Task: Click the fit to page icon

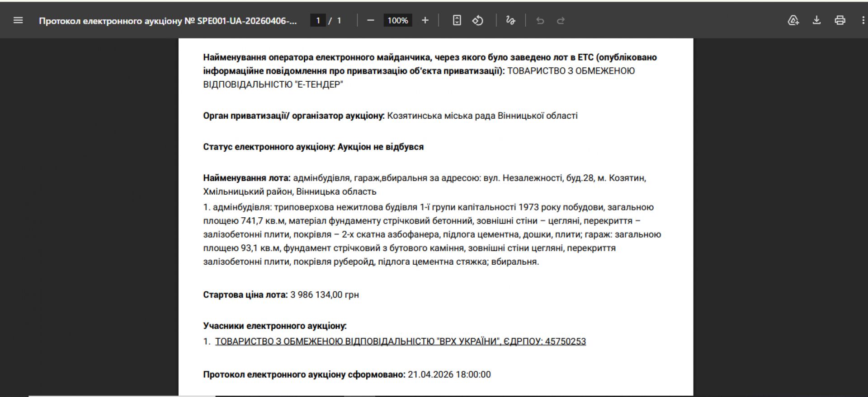Action: click(457, 20)
